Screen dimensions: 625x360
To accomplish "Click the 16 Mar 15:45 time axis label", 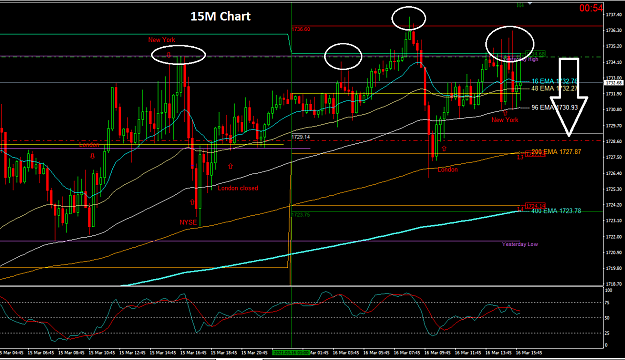I will click(529, 353).
